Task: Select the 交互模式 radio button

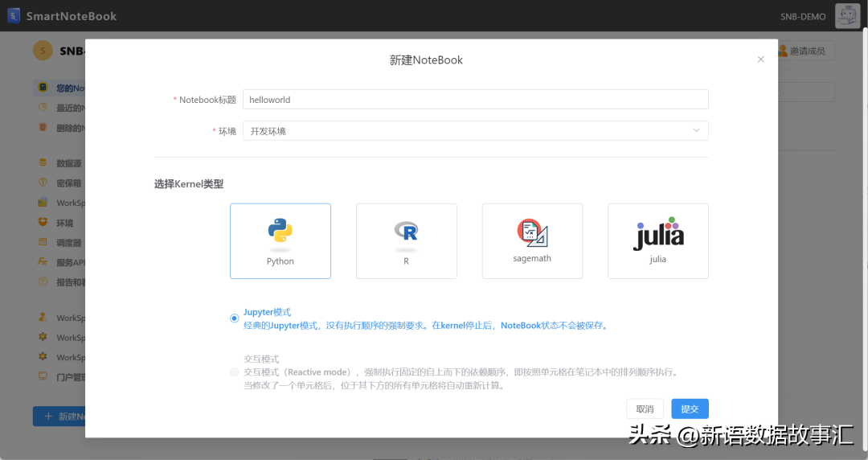Action: 235,372
